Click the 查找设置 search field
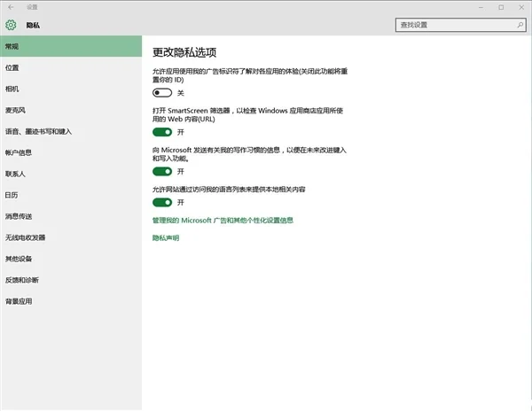This screenshot has height=411, width=532. (461, 25)
